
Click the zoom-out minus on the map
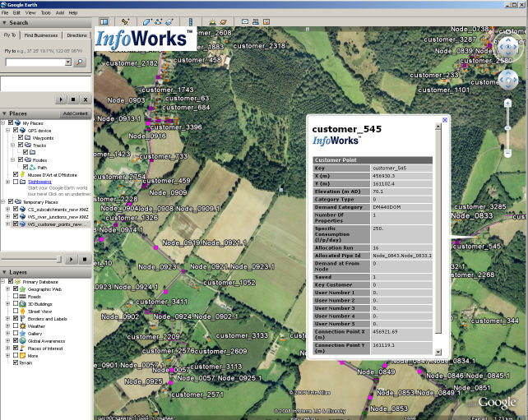coord(507,153)
